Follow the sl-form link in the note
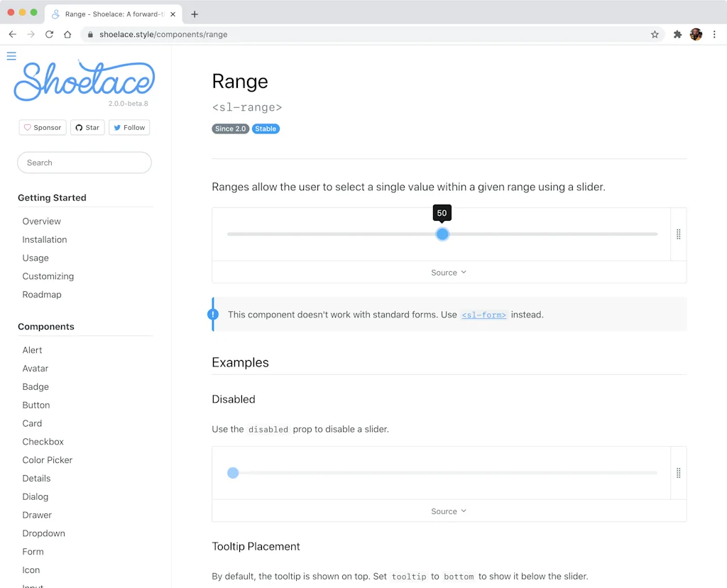 (483, 315)
